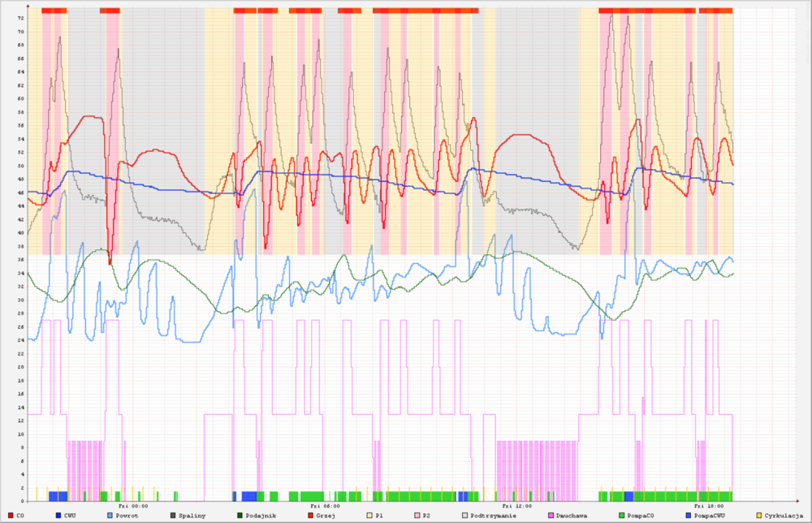Toggle the P2 series display
Image resolution: width=812 pixels, height=523 pixels.
click(416, 514)
